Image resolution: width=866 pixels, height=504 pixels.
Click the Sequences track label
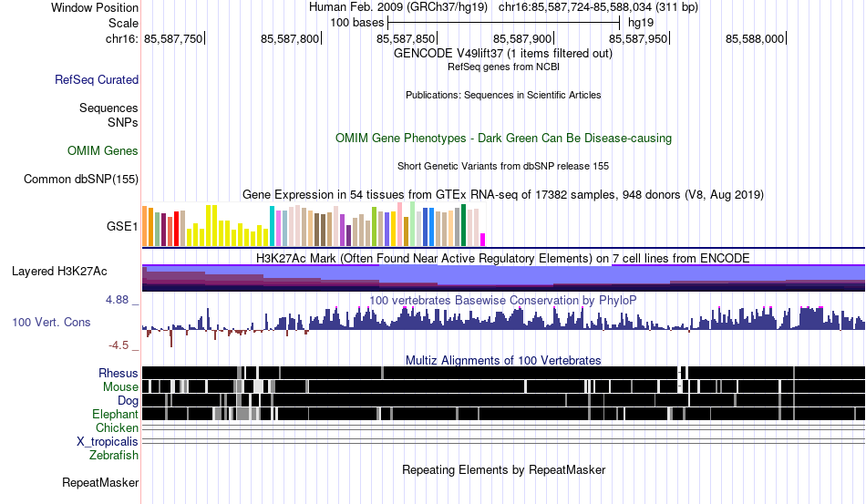coord(108,108)
